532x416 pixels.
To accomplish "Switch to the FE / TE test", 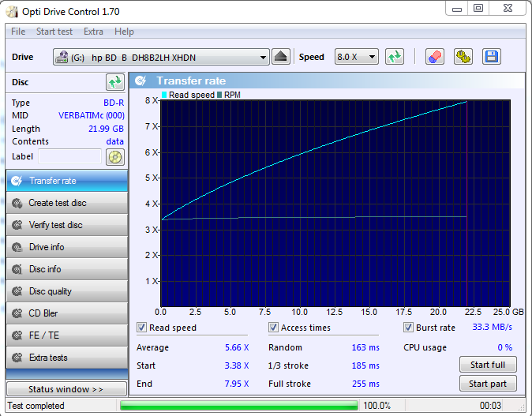I will (x=67, y=335).
